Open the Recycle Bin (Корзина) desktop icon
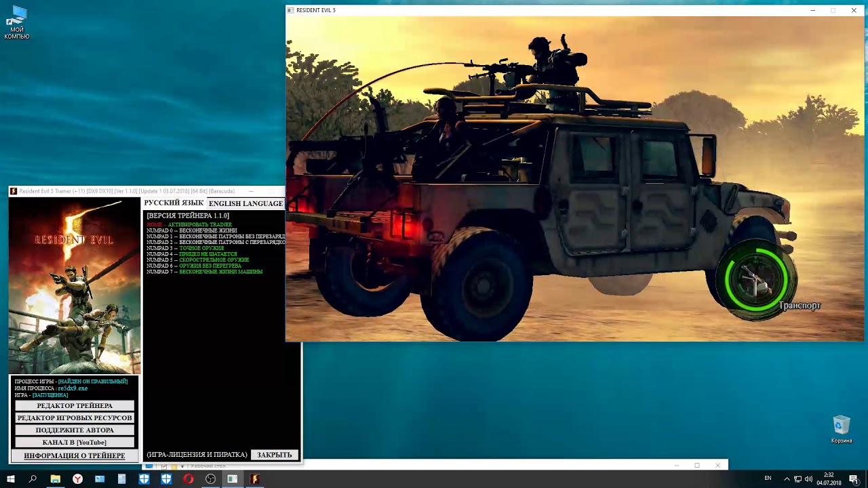The height and width of the screenshot is (488, 868). [842, 430]
